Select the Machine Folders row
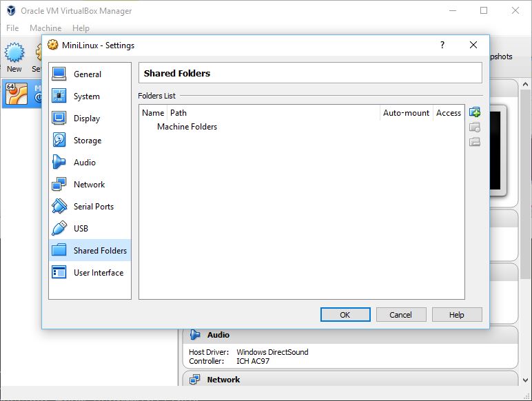This screenshot has height=401, width=532. (x=301, y=127)
